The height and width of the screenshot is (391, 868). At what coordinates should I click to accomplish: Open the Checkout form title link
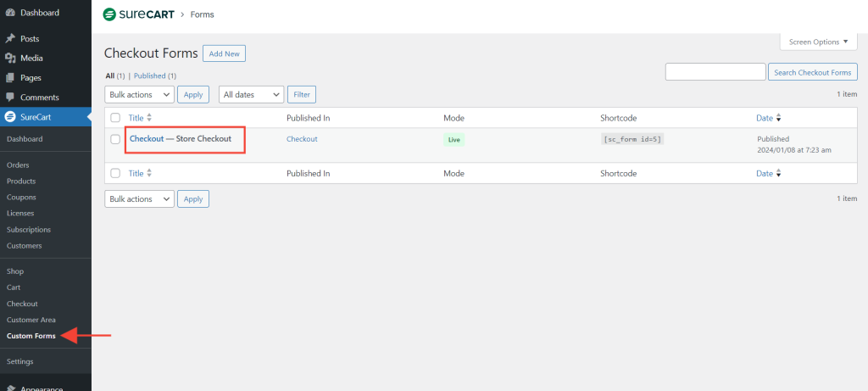tap(146, 138)
